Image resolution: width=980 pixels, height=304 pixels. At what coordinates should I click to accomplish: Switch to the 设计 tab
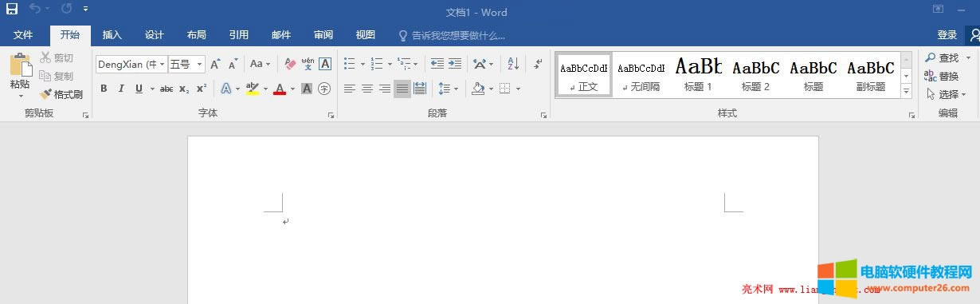(155, 35)
